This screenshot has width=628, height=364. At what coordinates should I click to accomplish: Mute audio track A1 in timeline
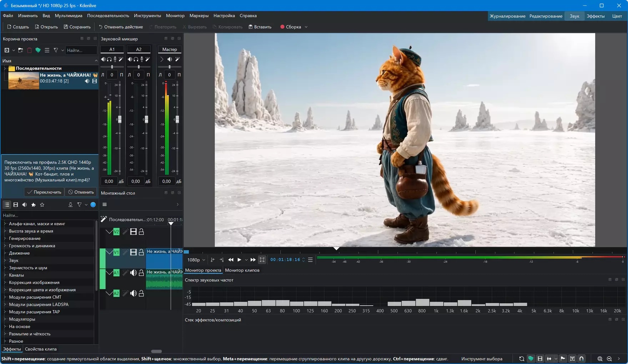click(x=133, y=273)
